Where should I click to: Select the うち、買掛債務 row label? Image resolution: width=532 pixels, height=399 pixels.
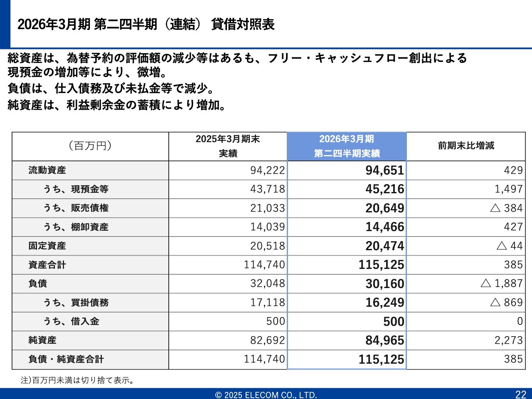(76, 303)
